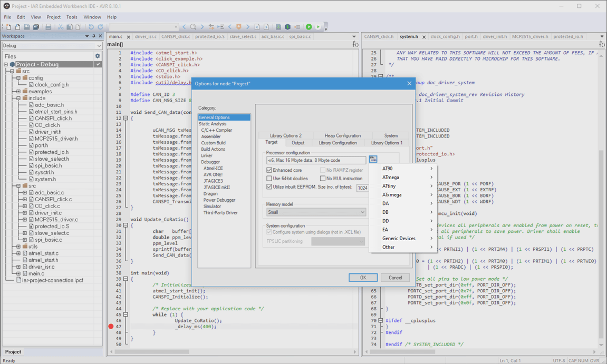Viewport: 607px width, 364px height.
Task: Click the Open file toolbar icon
Action: coord(17,27)
